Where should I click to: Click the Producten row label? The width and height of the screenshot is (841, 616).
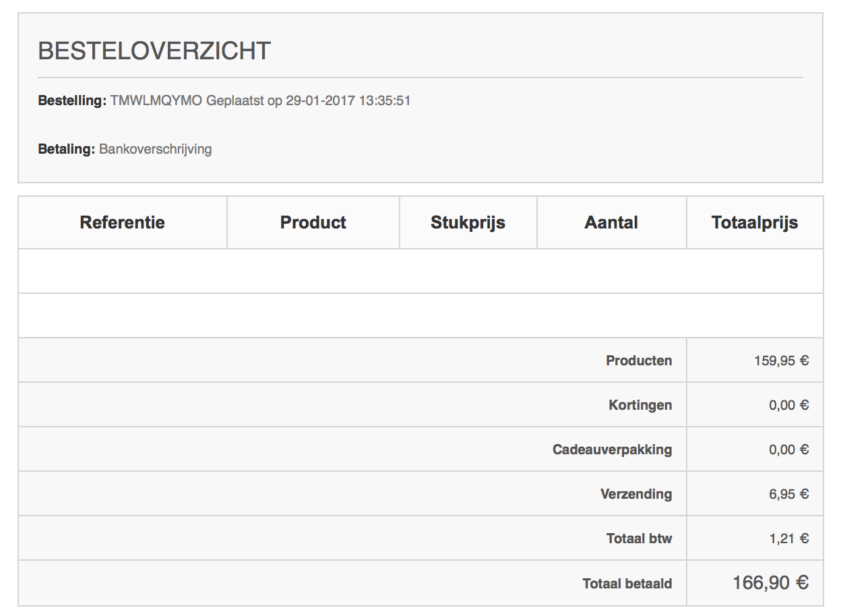[639, 361]
